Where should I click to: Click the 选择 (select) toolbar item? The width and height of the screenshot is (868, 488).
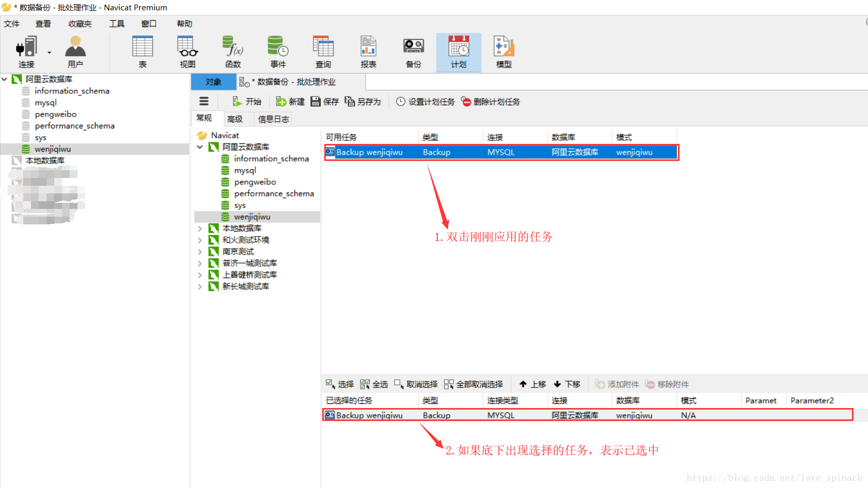coord(340,384)
